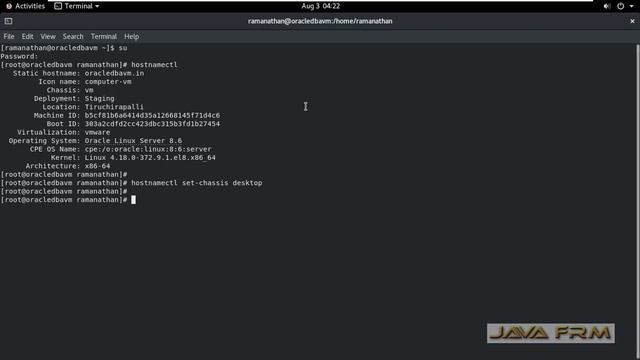Screen dimensions: 640x360
Task: Click the Machine ID value
Action: click(152, 116)
